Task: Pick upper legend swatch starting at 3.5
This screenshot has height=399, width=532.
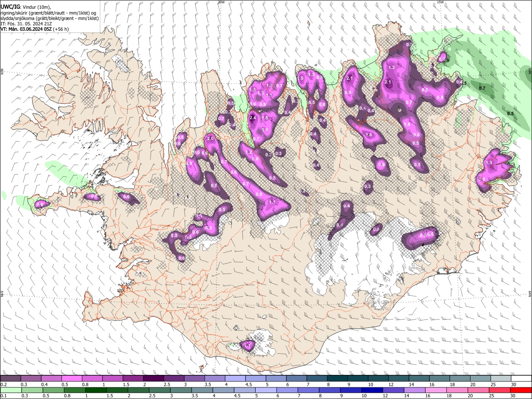Action: tap(214, 379)
